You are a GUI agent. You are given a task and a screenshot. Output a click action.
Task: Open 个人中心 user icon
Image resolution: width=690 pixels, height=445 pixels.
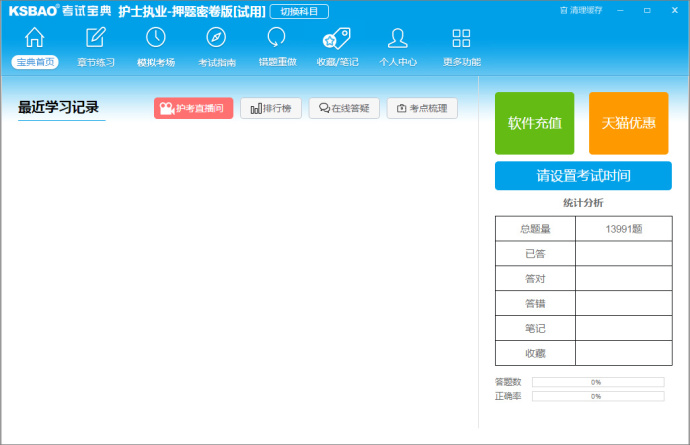398,38
